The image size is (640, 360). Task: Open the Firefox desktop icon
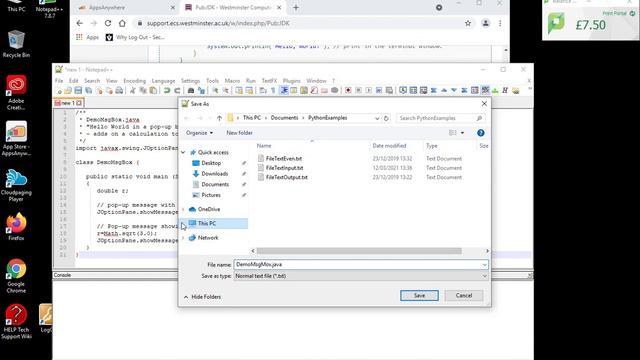[x=16, y=227]
